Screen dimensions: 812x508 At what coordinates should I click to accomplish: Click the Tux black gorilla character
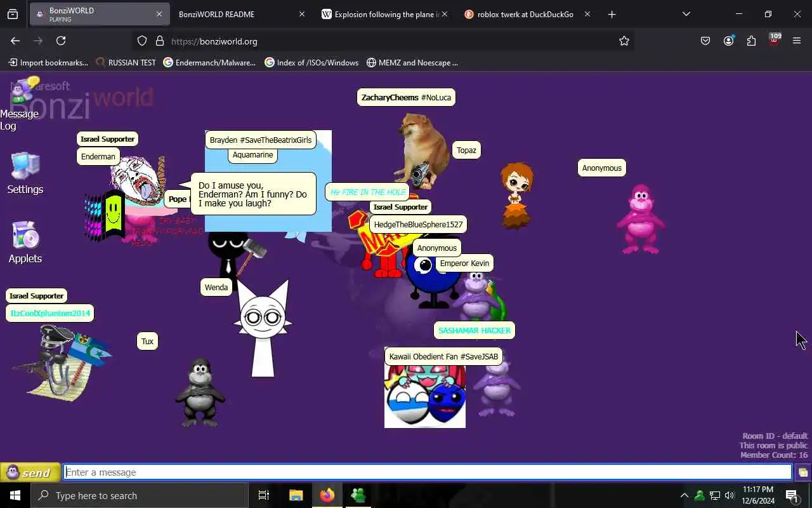coord(200,392)
